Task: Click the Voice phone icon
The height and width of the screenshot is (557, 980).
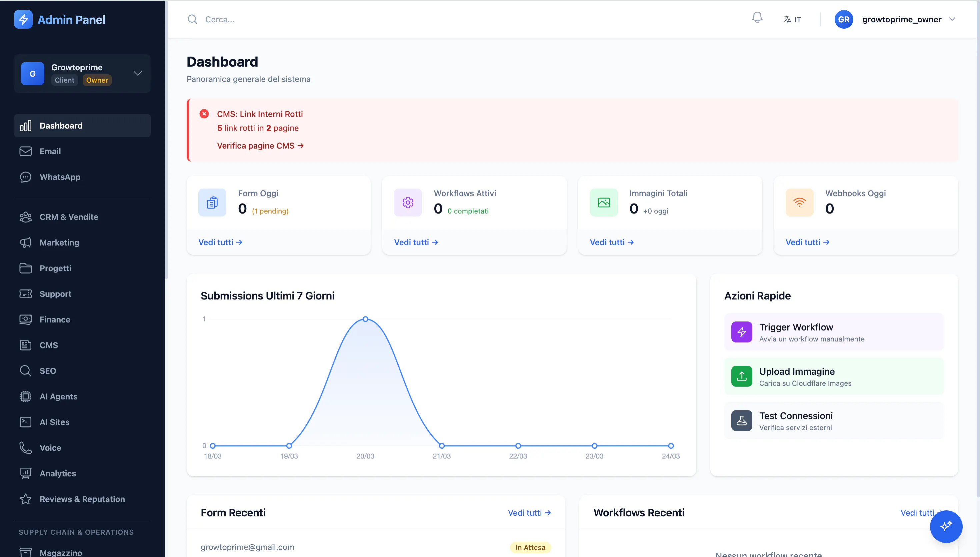Action: point(26,448)
